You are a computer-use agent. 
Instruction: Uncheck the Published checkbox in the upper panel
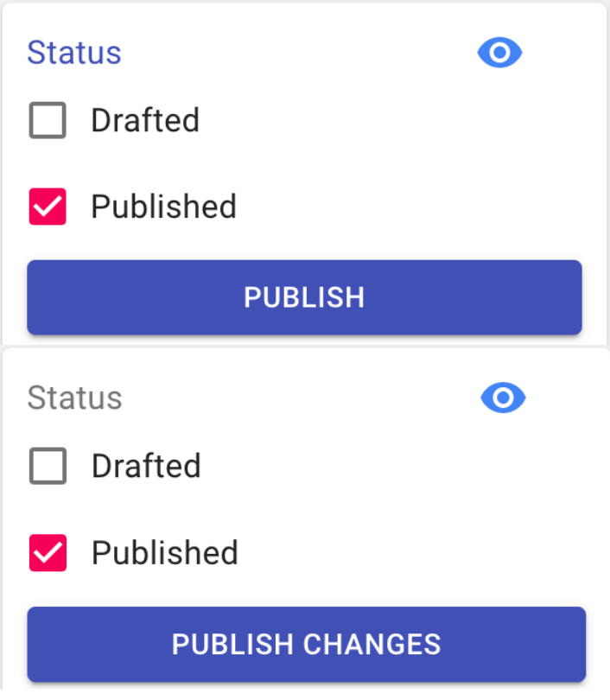pos(48,207)
